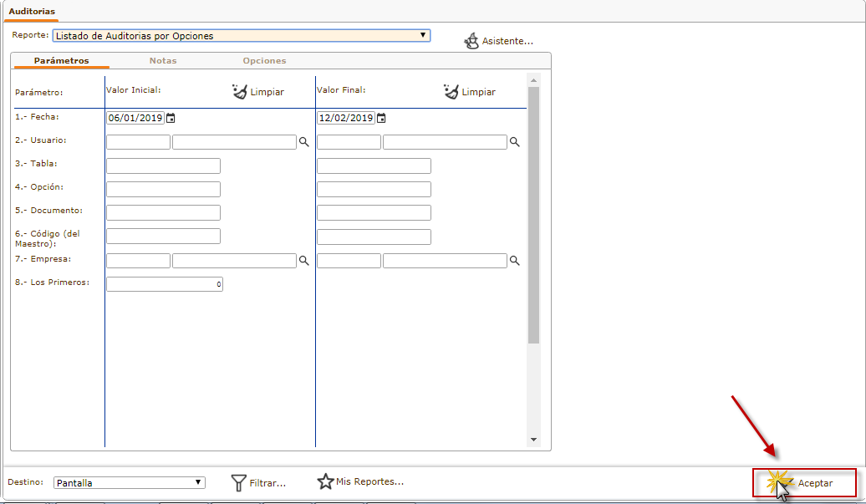Viewport: 866px width, 504px height.
Task: Click the Limpiar broom under Valor Final
Action: point(451,91)
